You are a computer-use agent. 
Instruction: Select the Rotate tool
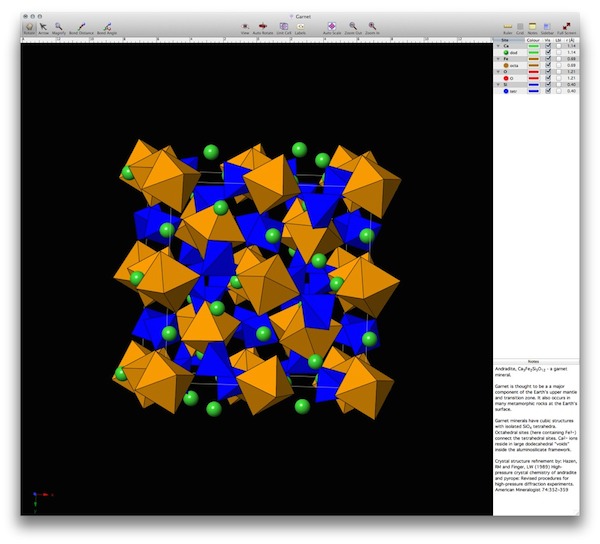(28, 27)
